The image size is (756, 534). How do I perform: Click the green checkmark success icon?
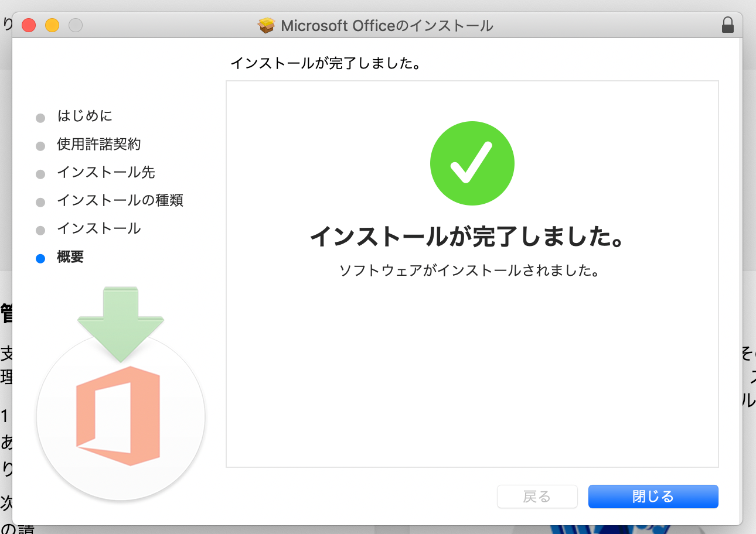point(472,163)
